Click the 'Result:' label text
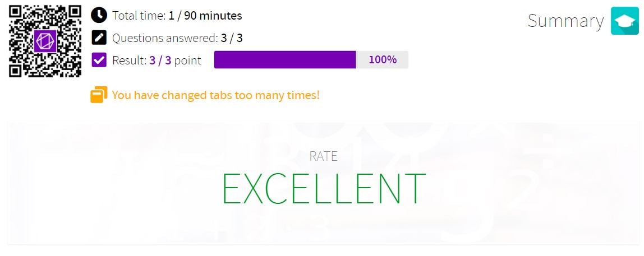The height and width of the screenshot is (256, 644). click(130, 60)
